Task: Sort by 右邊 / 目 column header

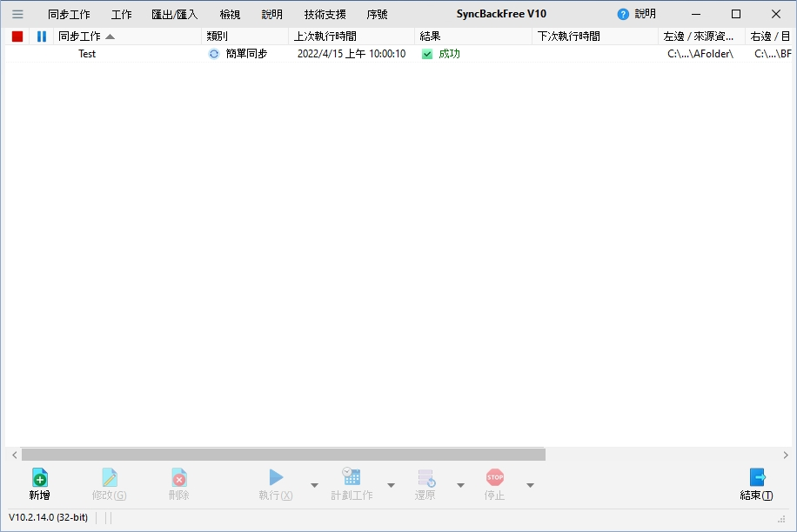Action: point(769,37)
